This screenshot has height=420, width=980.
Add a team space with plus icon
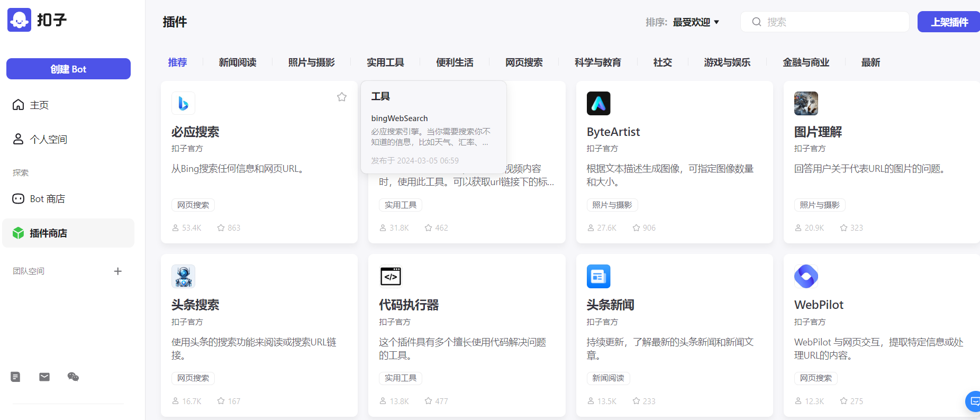pyautogui.click(x=118, y=271)
